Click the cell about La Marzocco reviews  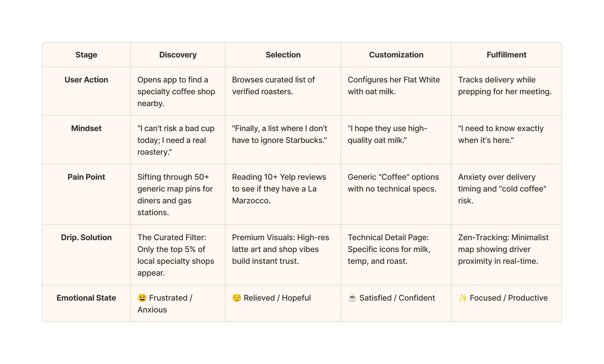click(x=279, y=188)
